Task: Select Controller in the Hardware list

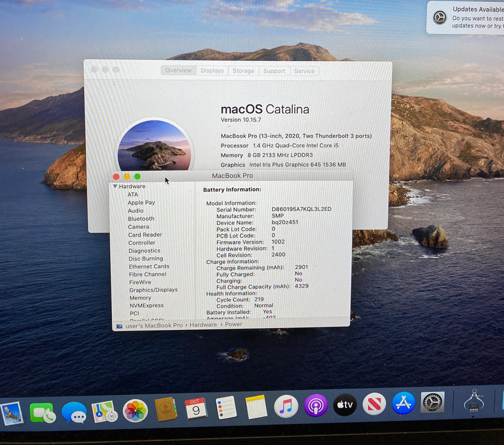Action: [142, 243]
